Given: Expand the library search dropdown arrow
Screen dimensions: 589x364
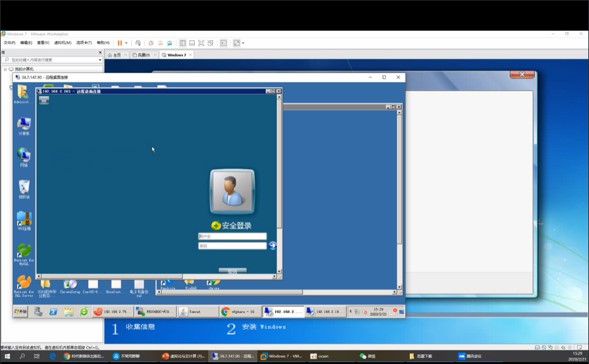Looking at the screenshot, I should click(x=100, y=60).
